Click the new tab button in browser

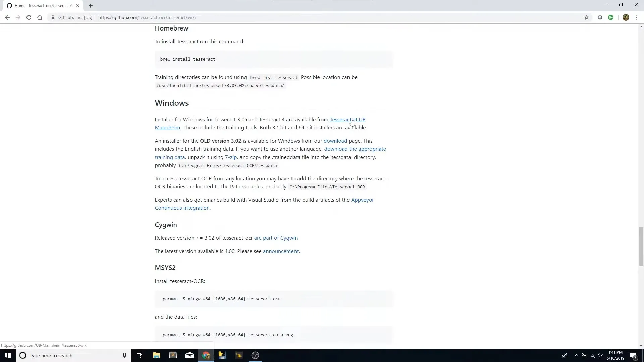click(x=90, y=5)
